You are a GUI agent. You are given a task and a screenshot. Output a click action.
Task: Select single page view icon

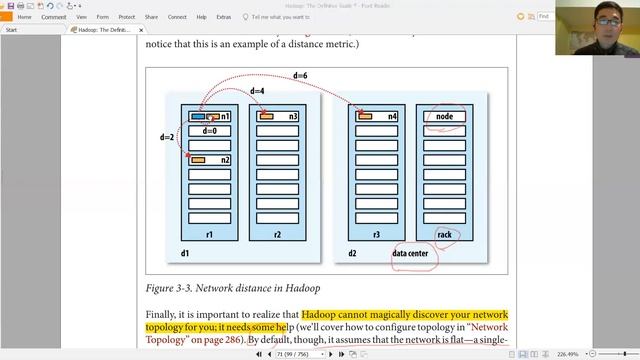[511, 354]
